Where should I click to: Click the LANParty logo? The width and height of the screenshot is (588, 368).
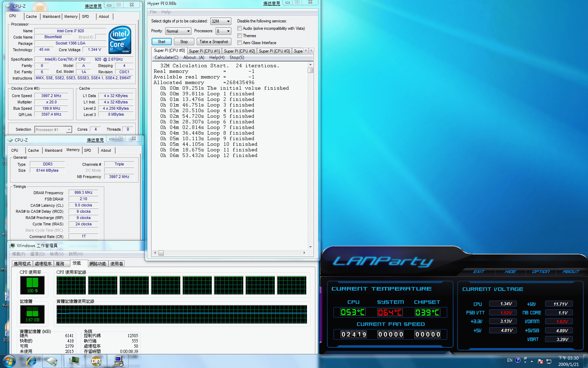click(383, 261)
